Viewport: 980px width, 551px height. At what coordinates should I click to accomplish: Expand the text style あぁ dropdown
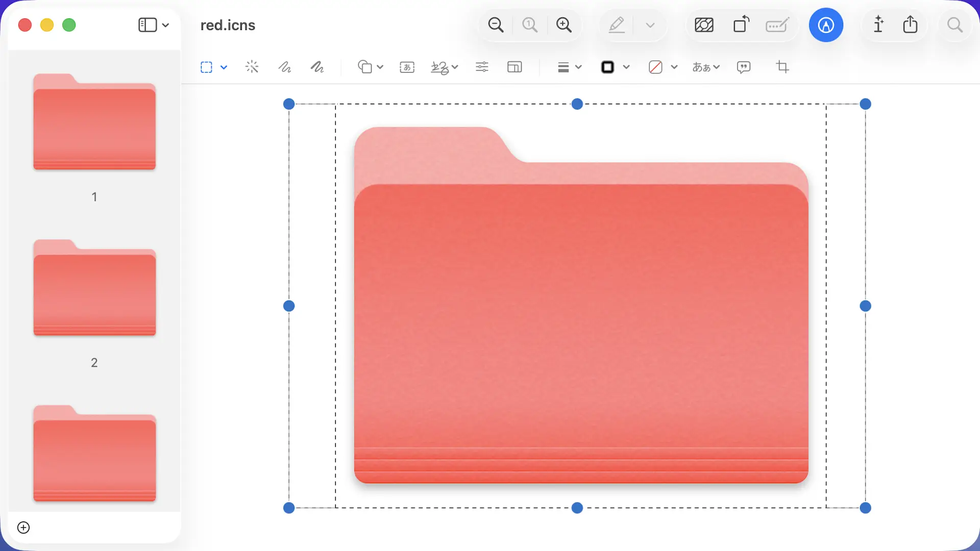(x=706, y=67)
